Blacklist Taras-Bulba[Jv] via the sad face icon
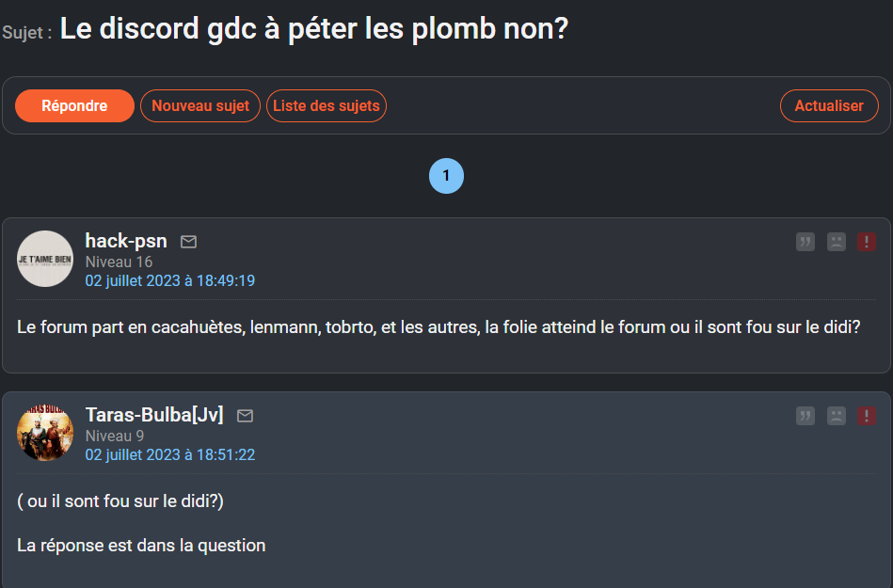893x588 pixels. click(836, 416)
